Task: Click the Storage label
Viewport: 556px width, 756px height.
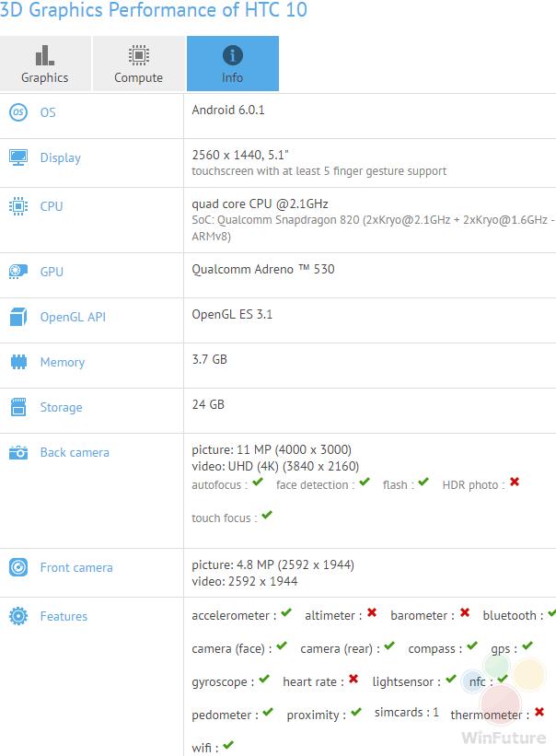Action: (x=61, y=408)
